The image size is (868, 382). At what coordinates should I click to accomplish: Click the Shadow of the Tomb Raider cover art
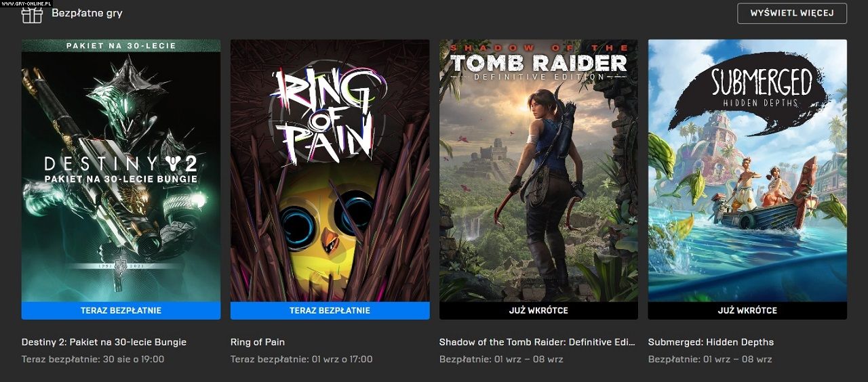pos(538,170)
